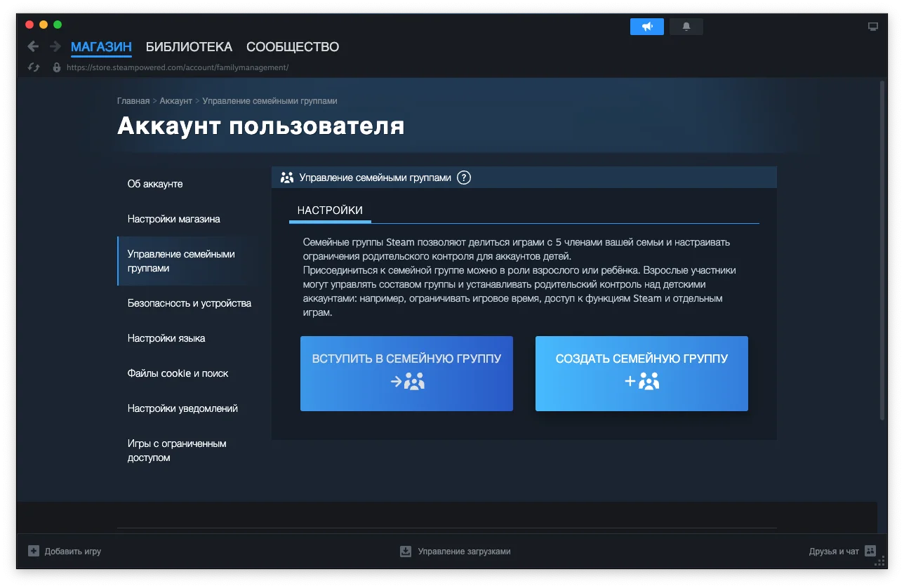904x588 pixels.
Task: Click the Big Picture monitor icon
Action: pyautogui.click(x=873, y=27)
